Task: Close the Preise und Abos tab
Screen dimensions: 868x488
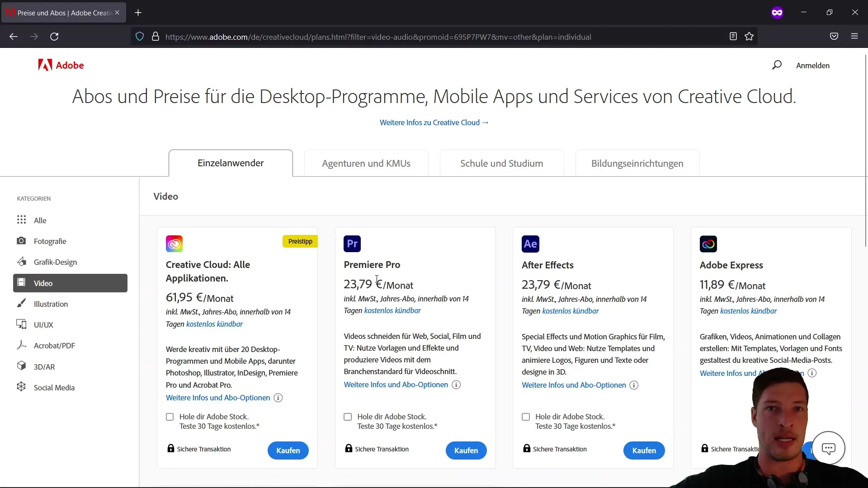Action: 117,13
